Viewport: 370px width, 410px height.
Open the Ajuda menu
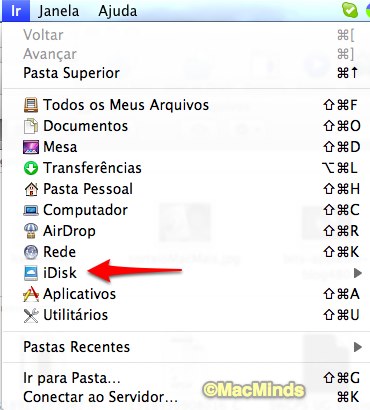coord(118,11)
